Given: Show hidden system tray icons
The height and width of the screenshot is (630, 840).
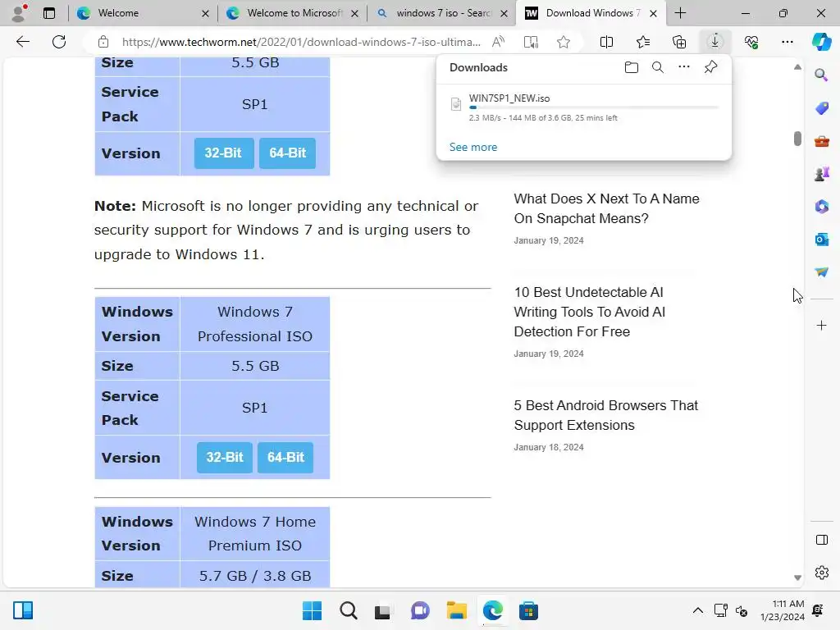Looking at the screenshot, I should click(697, 610).
